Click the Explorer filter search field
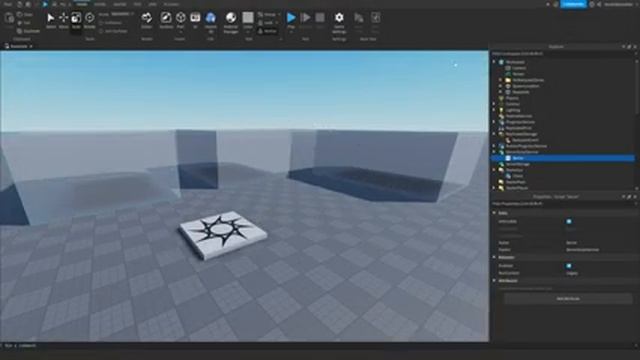Image resolution: width=640 pixels, height=360 pixels. click(x=562, y=54)
